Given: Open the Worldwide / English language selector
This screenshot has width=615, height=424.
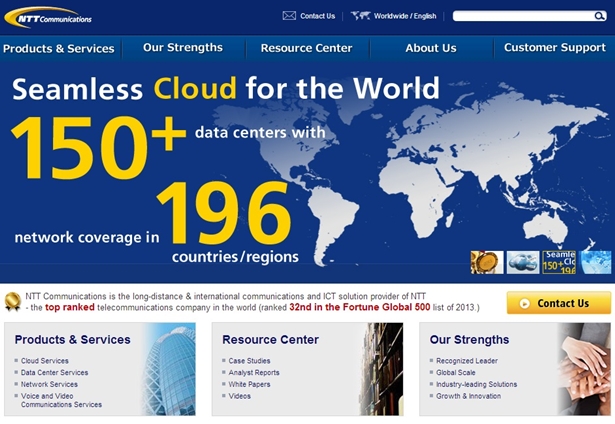Looking at the screenshot, I should point(405,16).
